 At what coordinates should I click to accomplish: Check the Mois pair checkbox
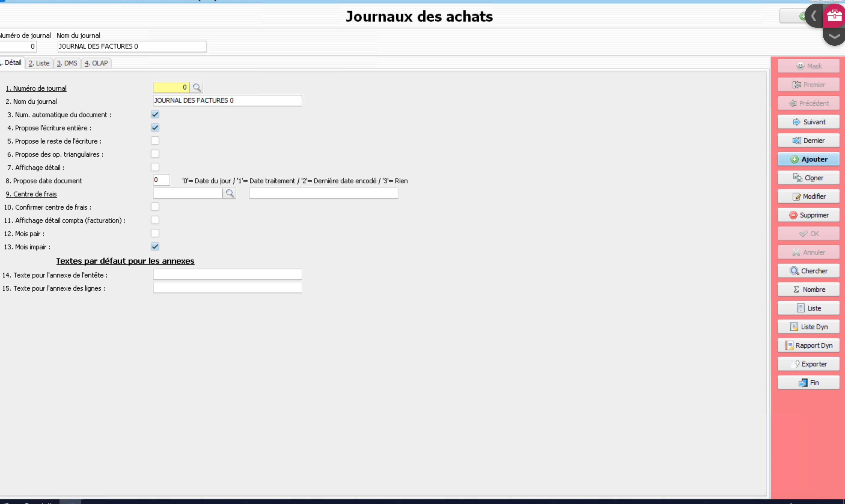(155, 233)
